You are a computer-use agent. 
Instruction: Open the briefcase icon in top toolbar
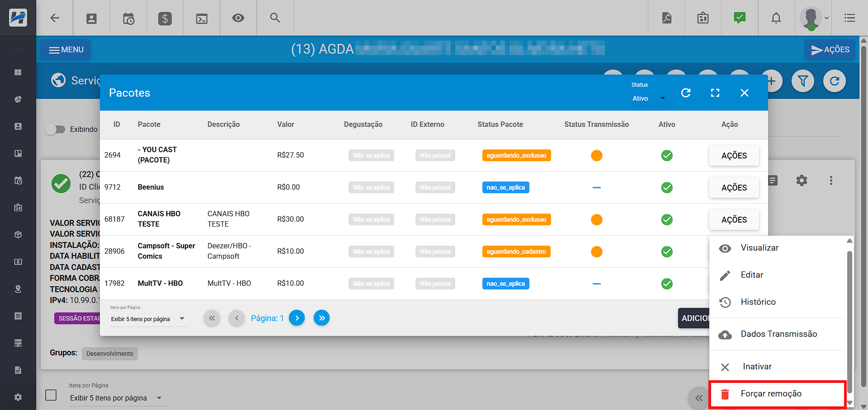703,18
